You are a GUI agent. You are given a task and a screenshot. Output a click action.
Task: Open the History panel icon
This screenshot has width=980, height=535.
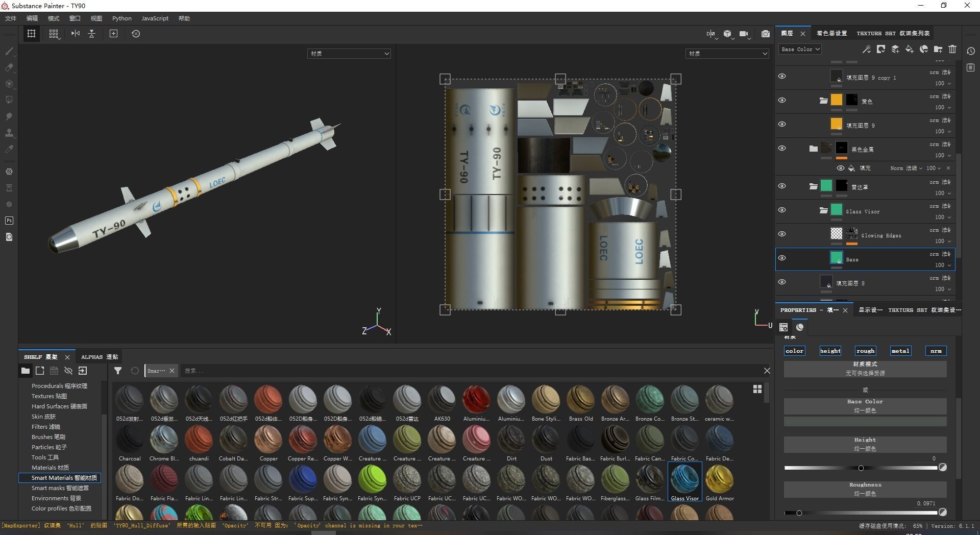coord(971,51)
